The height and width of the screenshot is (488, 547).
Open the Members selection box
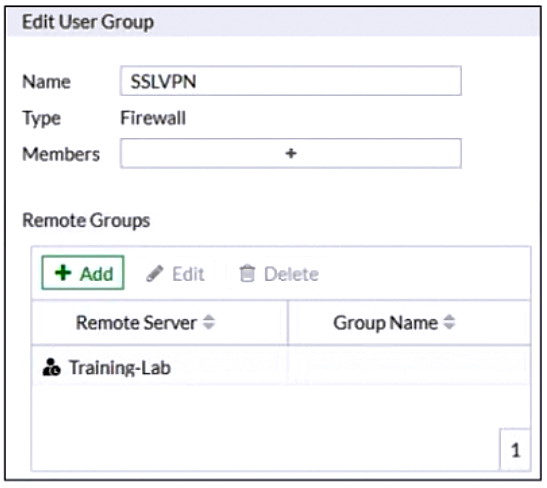[291, 153]
